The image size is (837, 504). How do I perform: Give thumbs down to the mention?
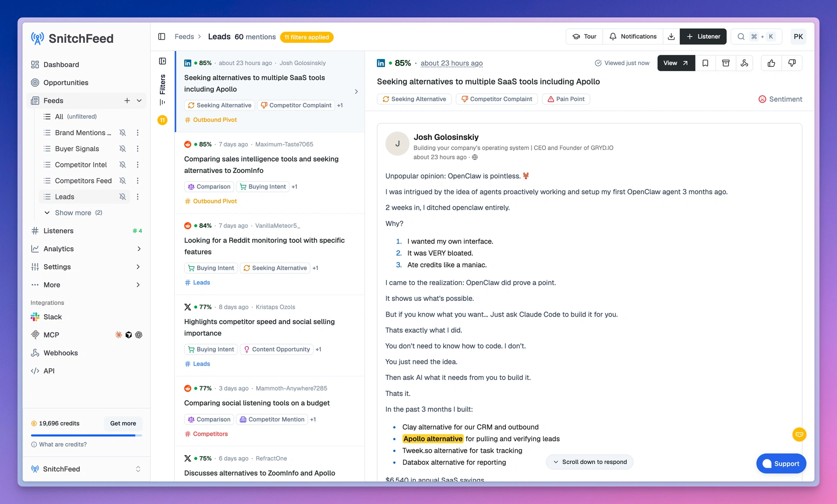tap(792, 63)
